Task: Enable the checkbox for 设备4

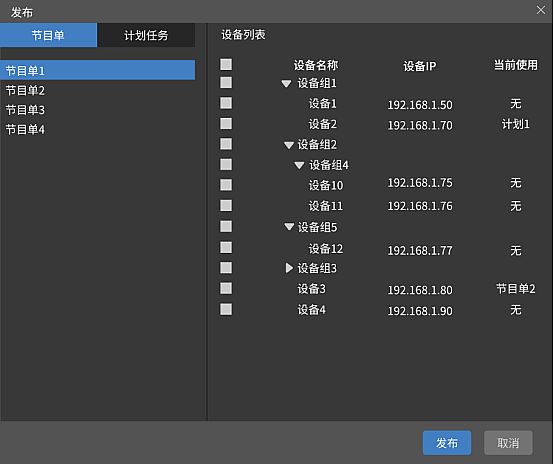Action: coord(226,310)
